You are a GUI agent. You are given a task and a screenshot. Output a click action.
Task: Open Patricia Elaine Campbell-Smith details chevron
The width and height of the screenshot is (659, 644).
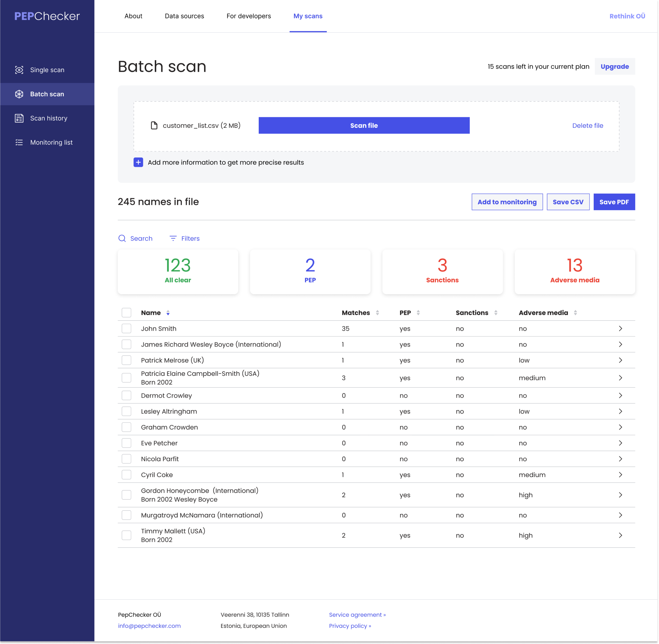(x=620, y=378)
